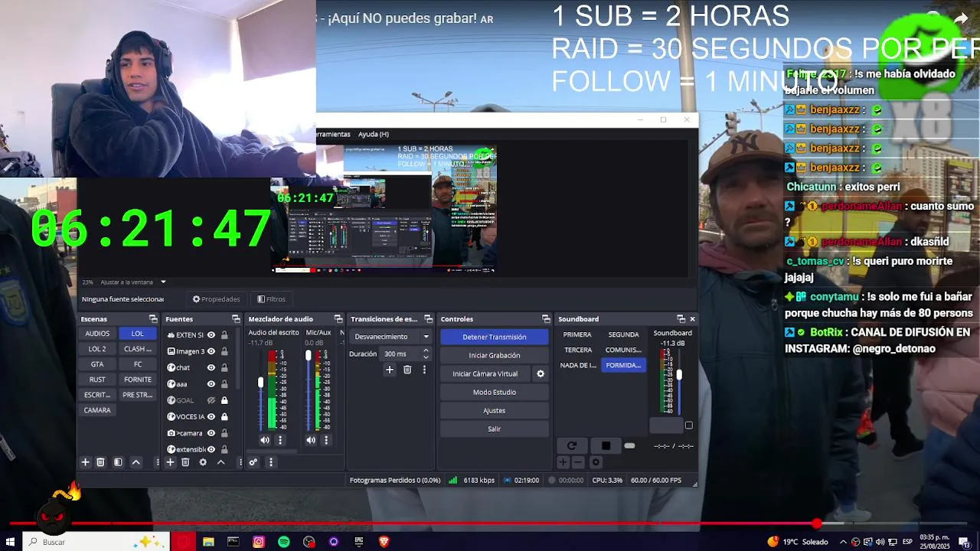Viewport: 980px width, 551px height.
Task: Undock the Fuentes panel
Action: click(236, 319)
